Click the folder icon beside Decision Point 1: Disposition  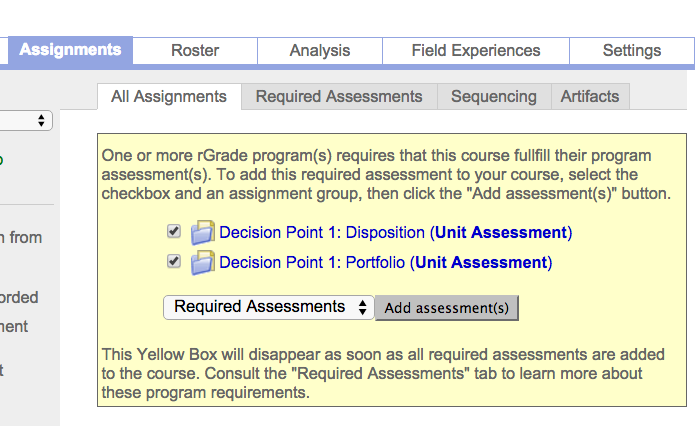tap(203, 233)
